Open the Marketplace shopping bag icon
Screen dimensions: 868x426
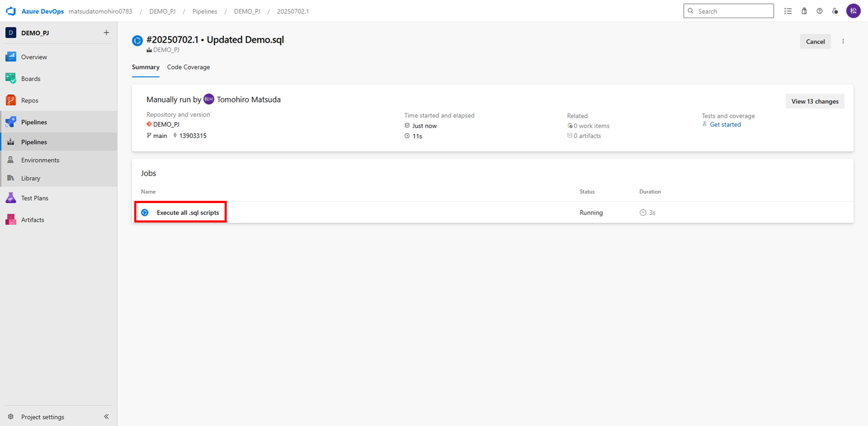tap(804, 11)
